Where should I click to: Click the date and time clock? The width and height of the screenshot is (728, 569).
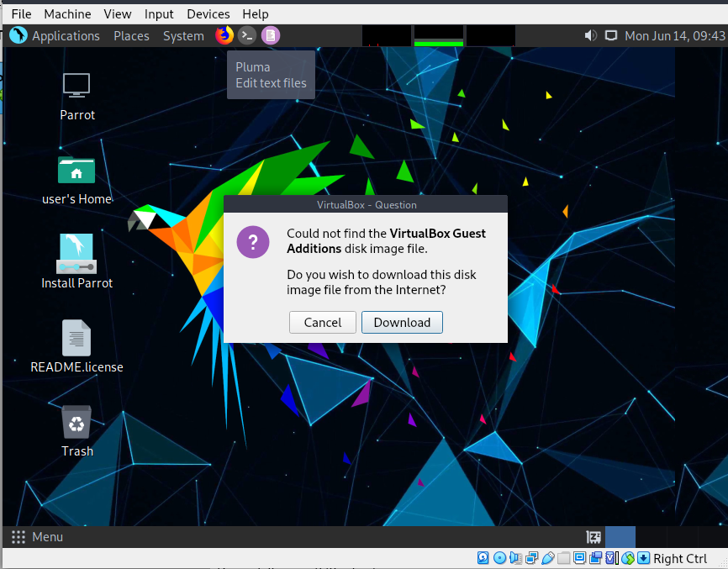click(674, 35)
